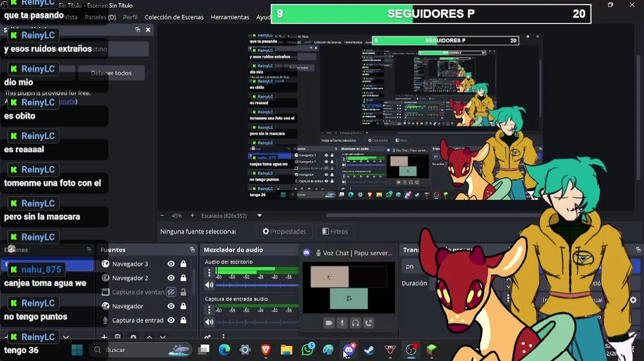Open Audio del escritorio options menu
Screen dimensions: 644x361
209,272
